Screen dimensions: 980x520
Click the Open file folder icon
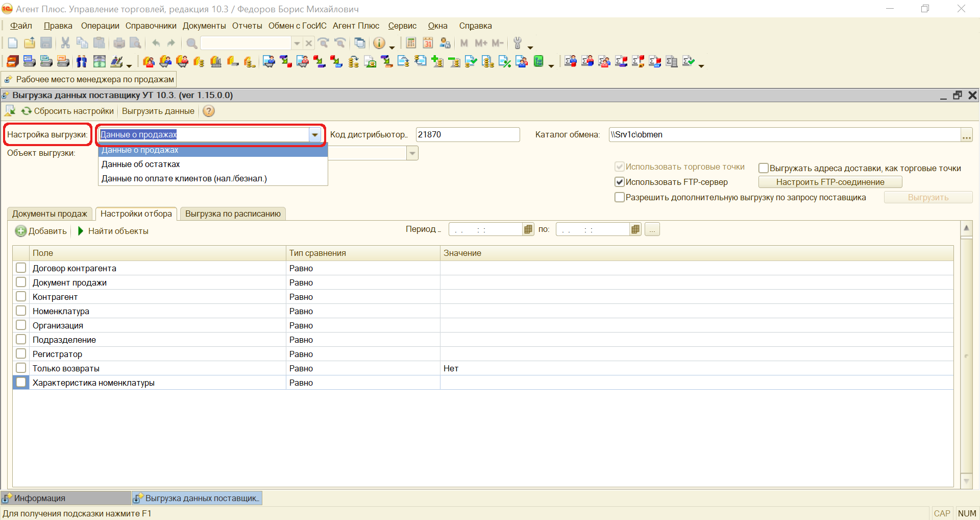click(30, 43)
